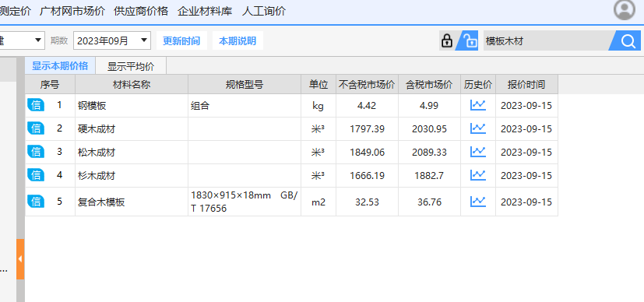
Task: Click the 单位 column header
Action: (x=318, y=85)
